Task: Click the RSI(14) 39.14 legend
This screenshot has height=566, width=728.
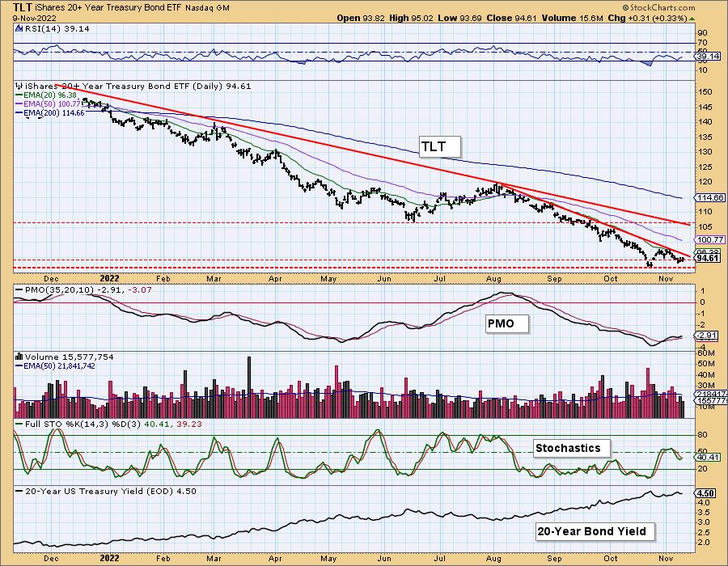Action: tap(53, 29)
